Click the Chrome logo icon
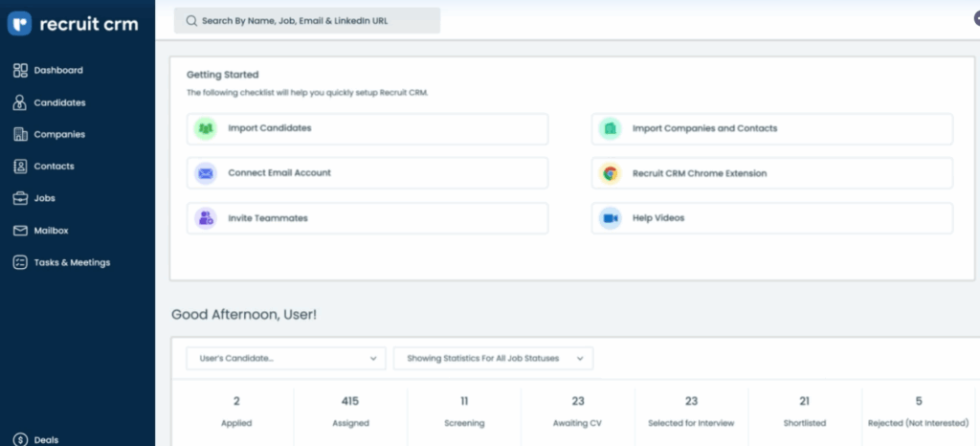The image size is (980, 446). [x=610, y=173]
